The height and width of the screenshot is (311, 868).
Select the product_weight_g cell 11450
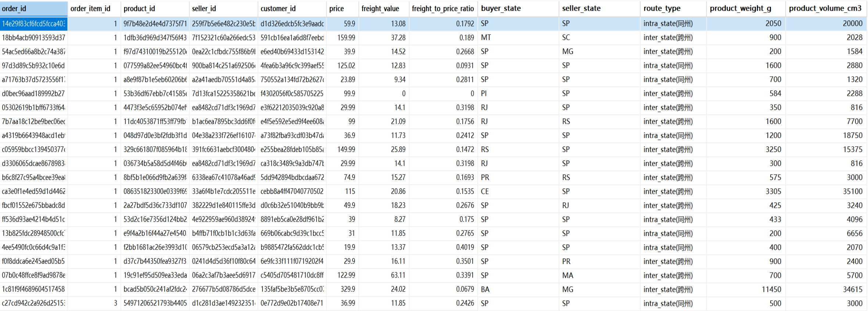(746, 289)
